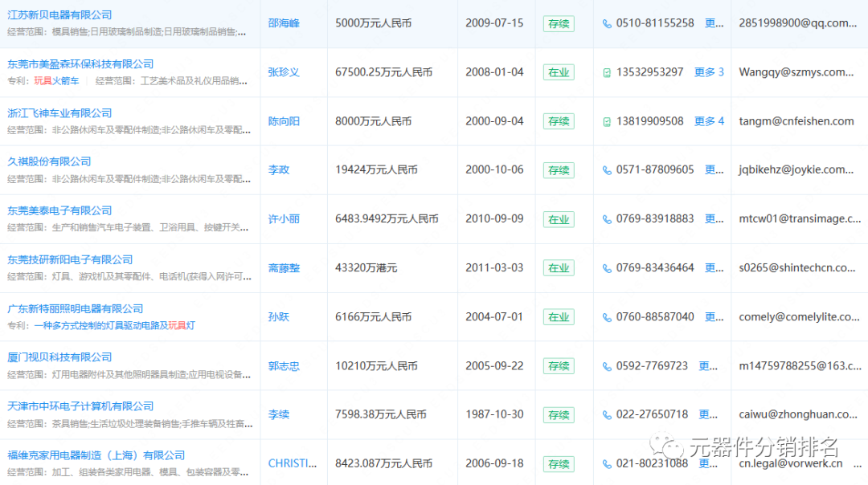Expand more phones after 0571-87809605
Screen dimensions: 868x485
[x=714, y=169]
